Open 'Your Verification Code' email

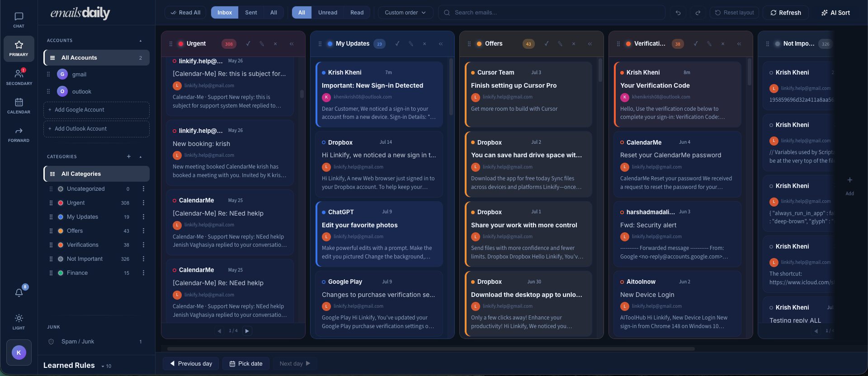coord(677,94)
